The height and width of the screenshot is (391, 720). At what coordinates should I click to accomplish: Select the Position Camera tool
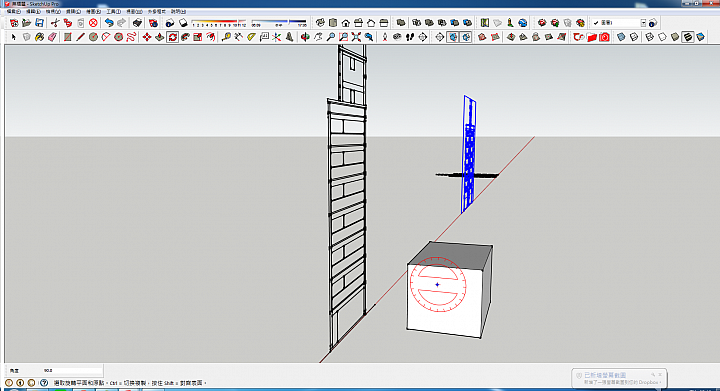pos(385,37)
